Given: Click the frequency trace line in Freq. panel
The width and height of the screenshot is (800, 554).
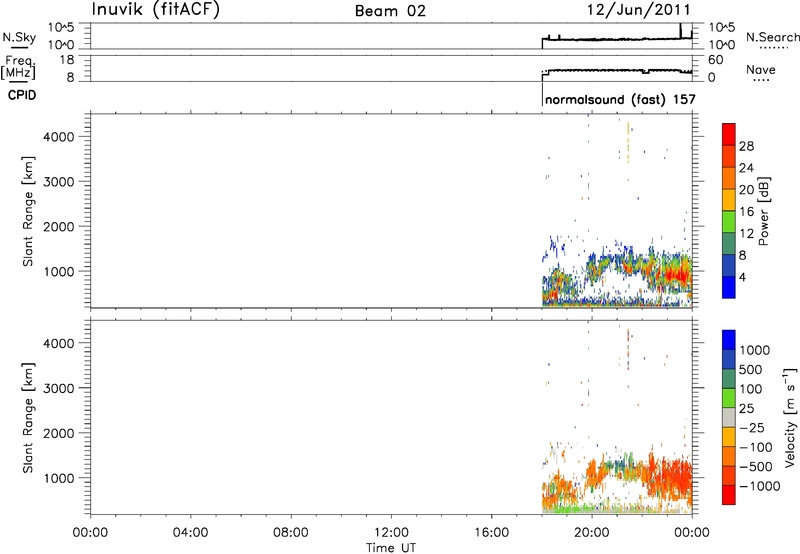Looking at the screenshot, I should pyautogui.click(x=616, y=70).
